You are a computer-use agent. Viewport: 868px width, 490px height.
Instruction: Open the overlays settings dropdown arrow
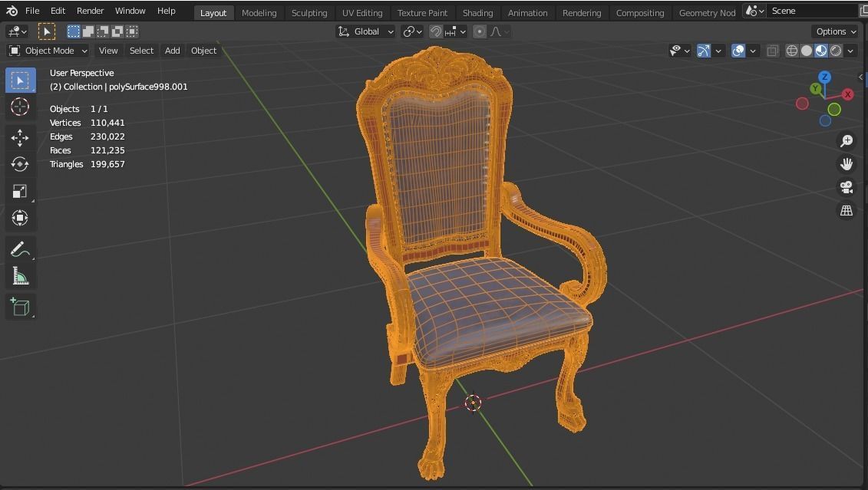(752, 51)
